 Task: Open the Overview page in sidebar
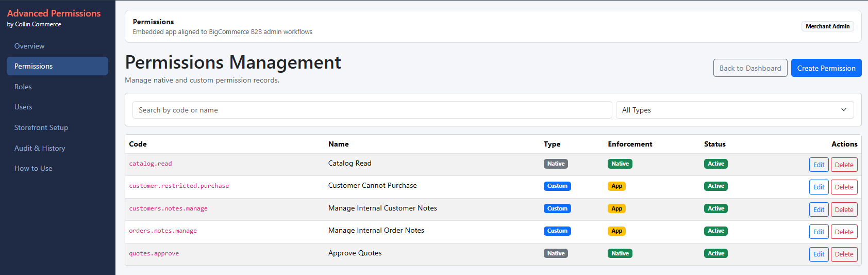(57, 46)
